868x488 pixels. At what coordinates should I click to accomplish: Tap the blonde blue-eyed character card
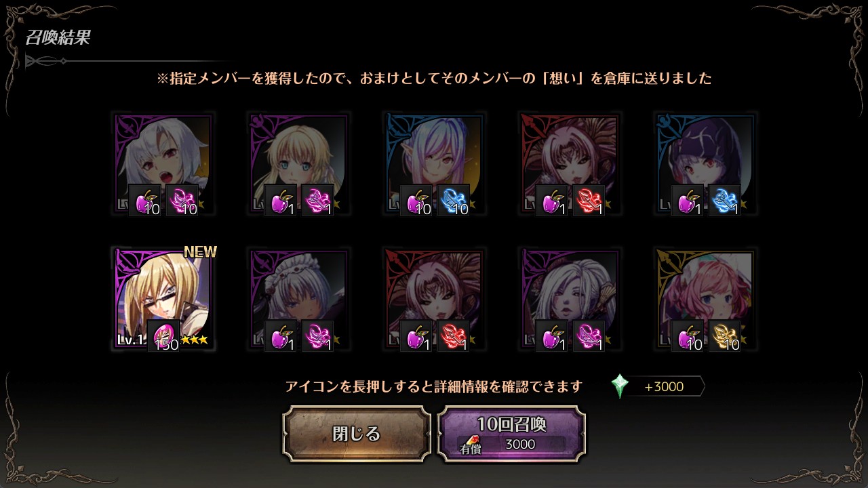(x=299, y=163)
